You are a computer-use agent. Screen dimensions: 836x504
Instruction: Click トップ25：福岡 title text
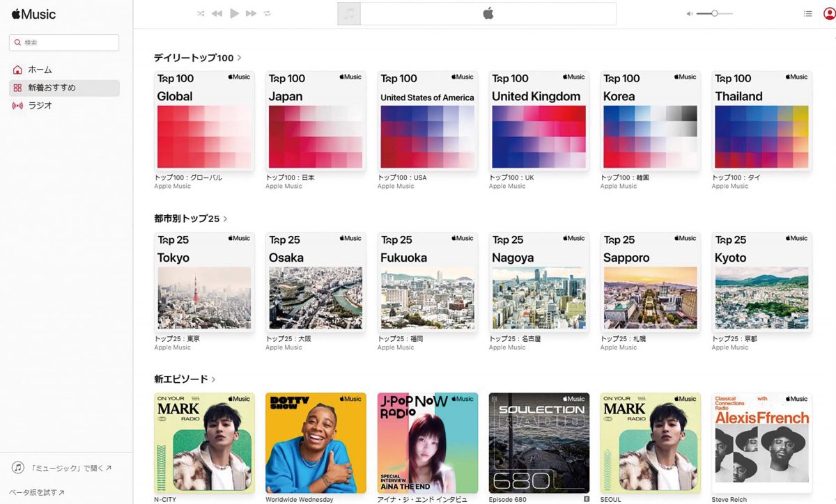(400, 338)
